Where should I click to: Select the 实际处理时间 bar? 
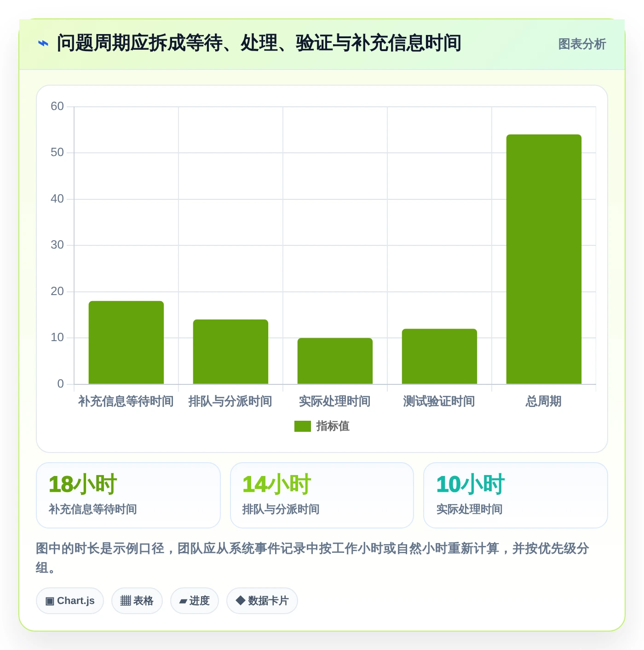tap(335, 361)
